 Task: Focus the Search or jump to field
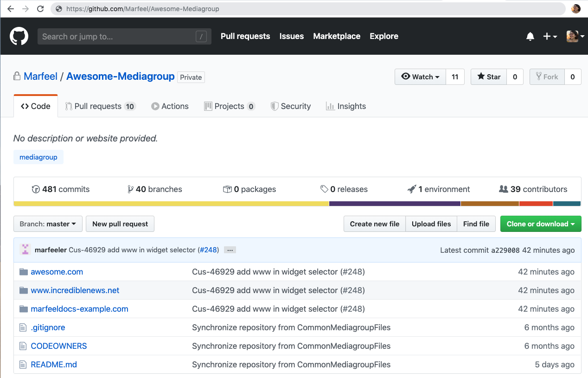coord(124,37)
